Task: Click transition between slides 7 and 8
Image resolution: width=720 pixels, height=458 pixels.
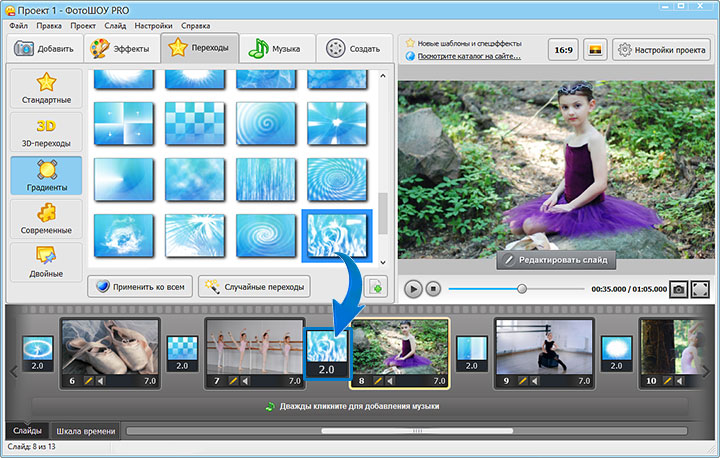Action: click(327, 354)
